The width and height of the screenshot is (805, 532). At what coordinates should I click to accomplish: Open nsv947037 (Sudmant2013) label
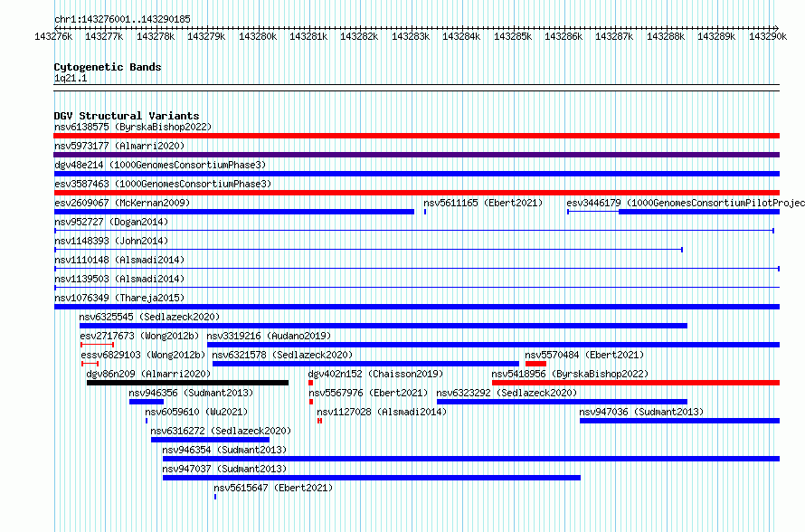(224, 469)
